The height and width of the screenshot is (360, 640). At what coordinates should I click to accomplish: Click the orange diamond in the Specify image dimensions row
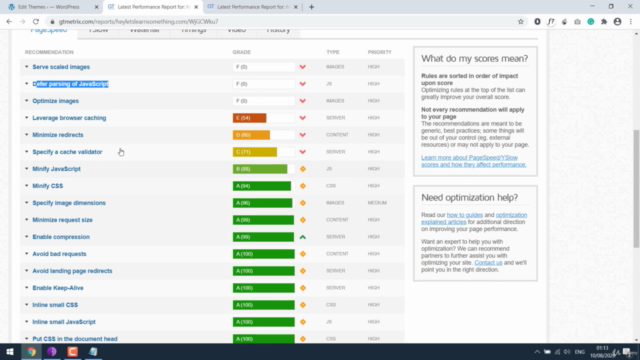click(x=303, y=203)
